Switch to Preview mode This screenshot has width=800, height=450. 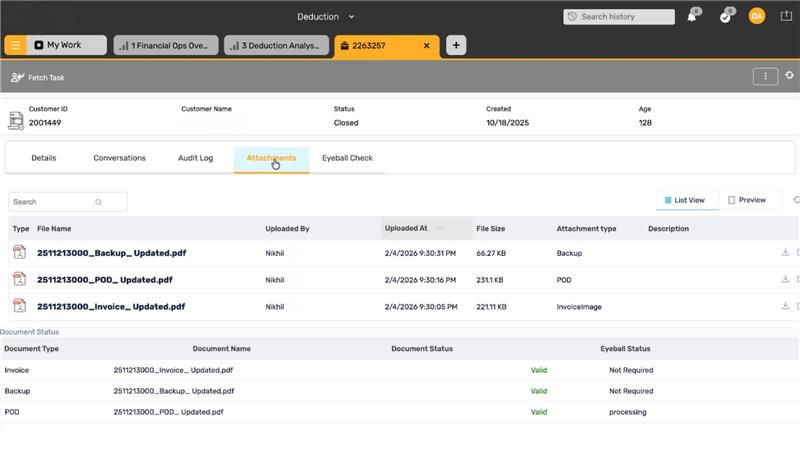click(747, 200)
